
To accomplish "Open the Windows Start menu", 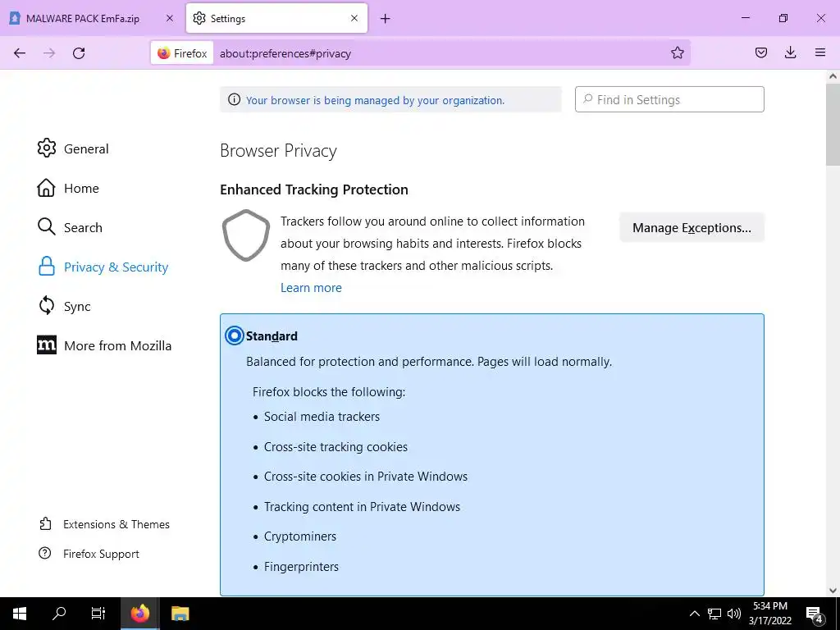I will [20, 614].
